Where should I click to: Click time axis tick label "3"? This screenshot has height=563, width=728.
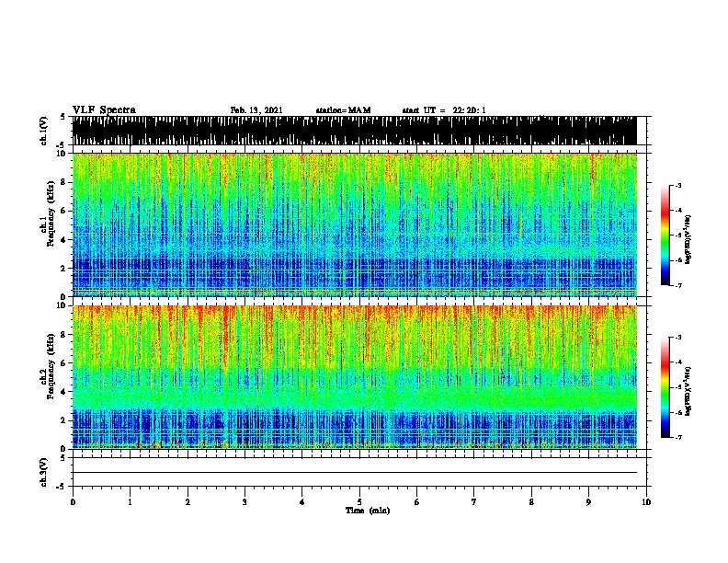click(x=245, y=502)
